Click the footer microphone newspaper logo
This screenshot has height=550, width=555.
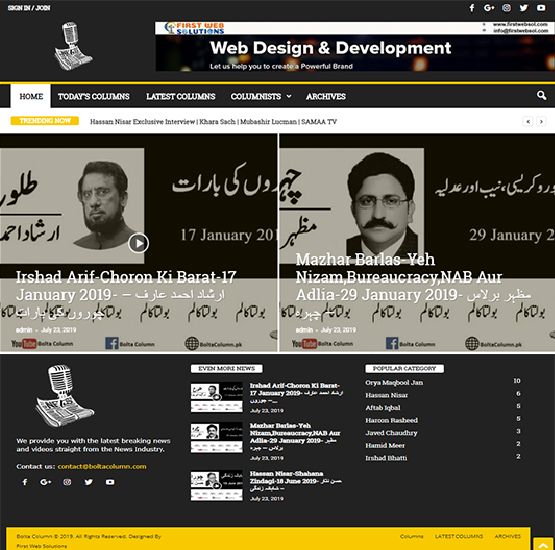[65, 395]
